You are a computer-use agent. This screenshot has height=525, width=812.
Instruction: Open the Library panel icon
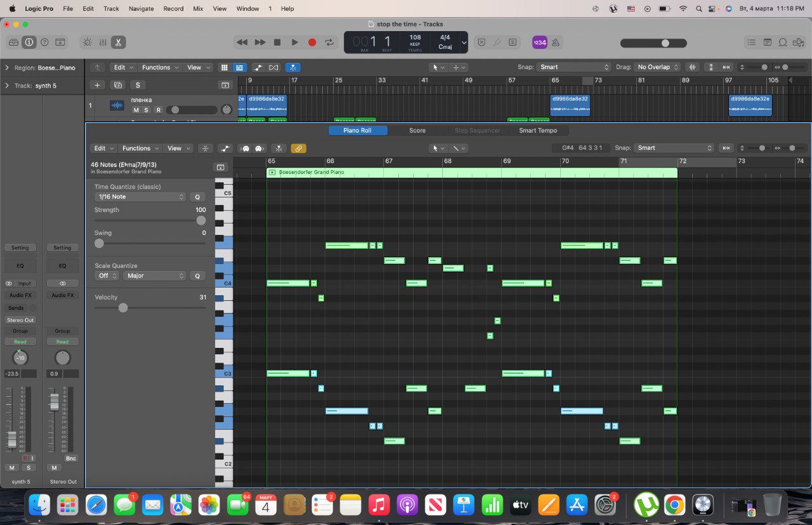coord(13,43)
